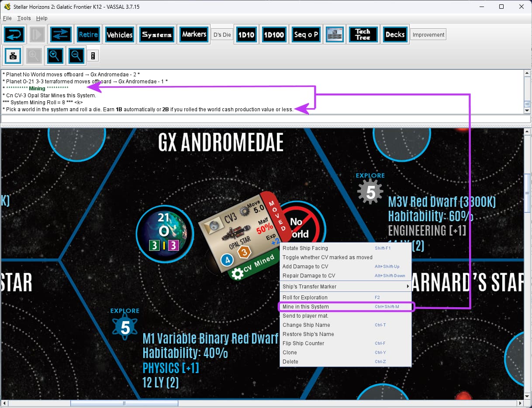
Task: Click the chat input field
Action: tap(266, 119)
